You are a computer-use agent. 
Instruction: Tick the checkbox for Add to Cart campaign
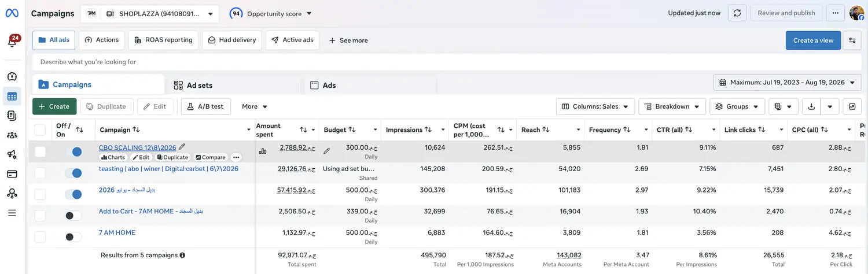coord(40,216)
